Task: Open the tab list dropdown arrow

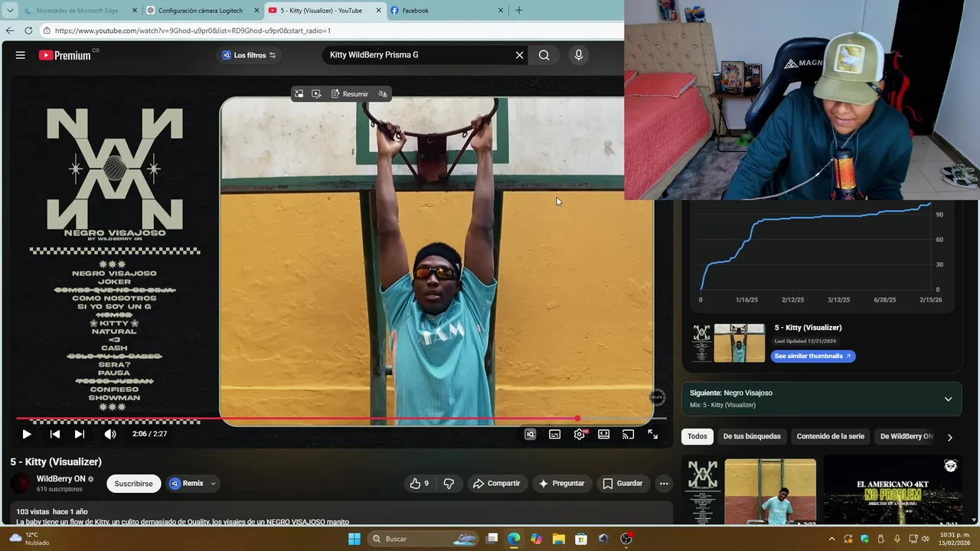Action: (x=10, y=11)
